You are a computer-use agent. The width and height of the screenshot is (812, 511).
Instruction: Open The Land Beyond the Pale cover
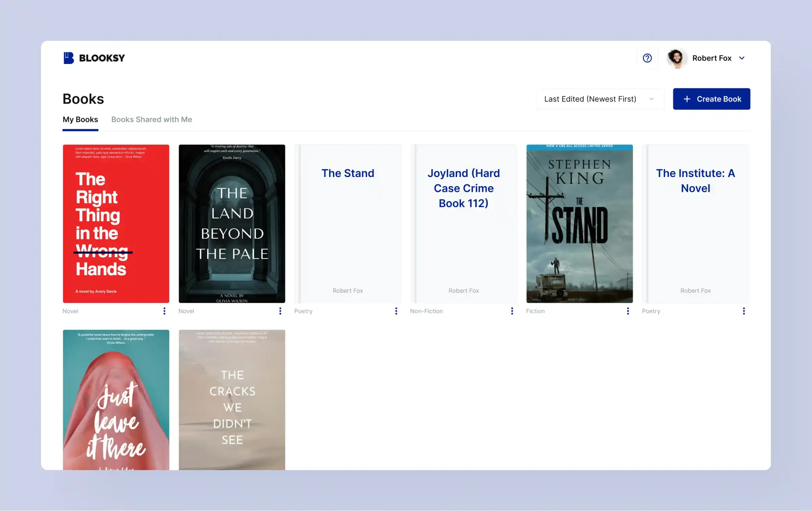tap(232, 224)
